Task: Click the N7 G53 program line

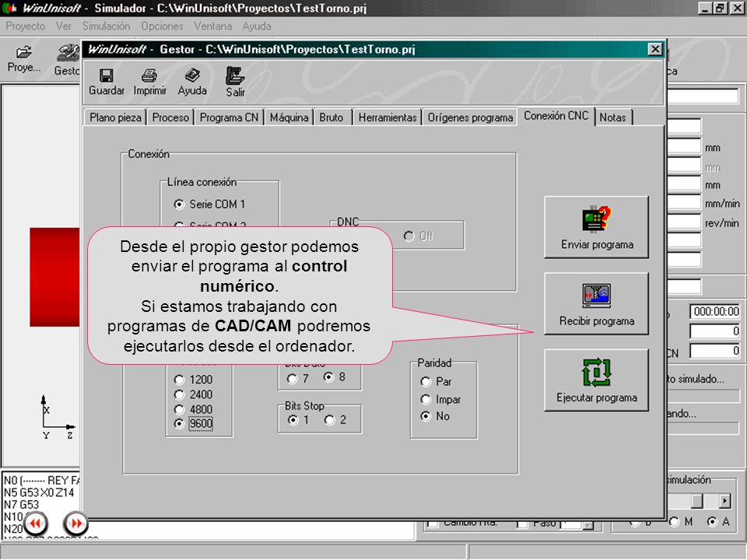Action: click(22, 504)
